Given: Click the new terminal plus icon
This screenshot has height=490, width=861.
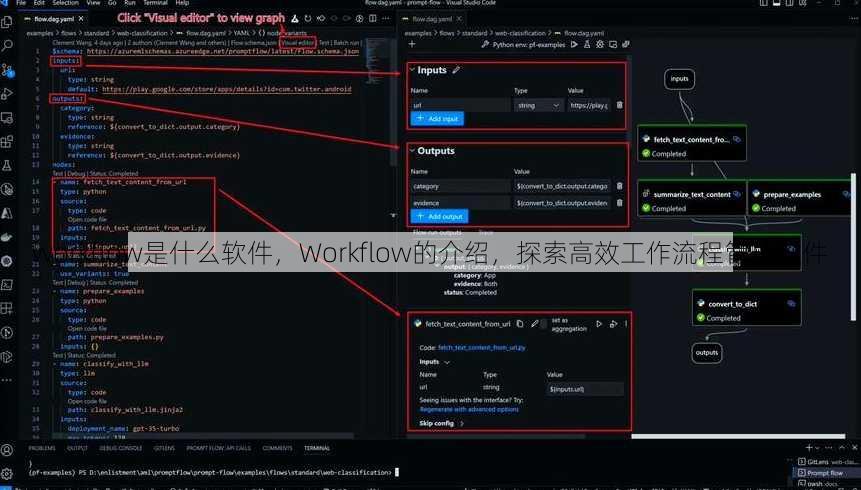Looking at the screenshot, I should point(809,448).
